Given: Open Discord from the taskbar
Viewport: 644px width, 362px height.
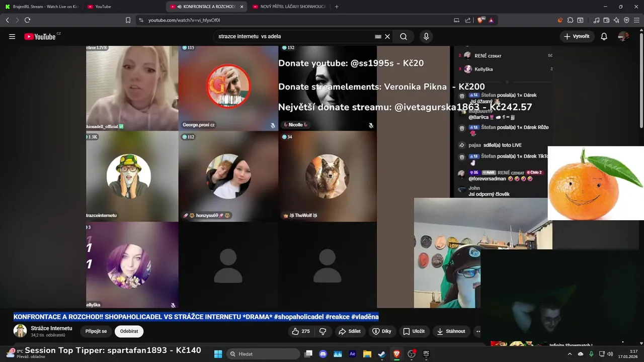Looking at the screenshot, I should 323,354.
